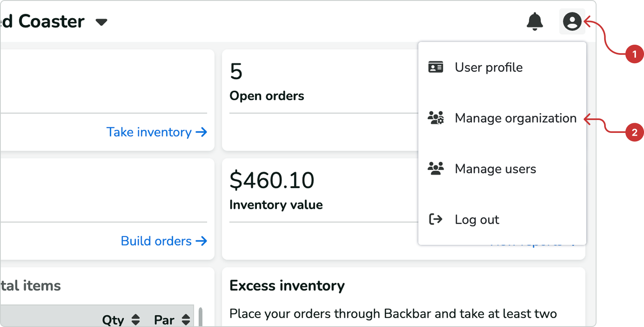Follow the Build orders link

(164, 241)
